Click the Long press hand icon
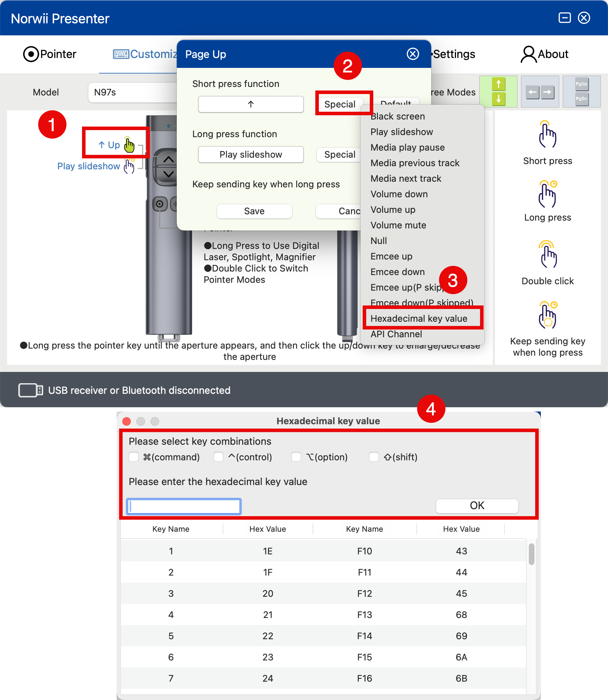The width and height of the screenshot is (608, 700). point(547,194)
